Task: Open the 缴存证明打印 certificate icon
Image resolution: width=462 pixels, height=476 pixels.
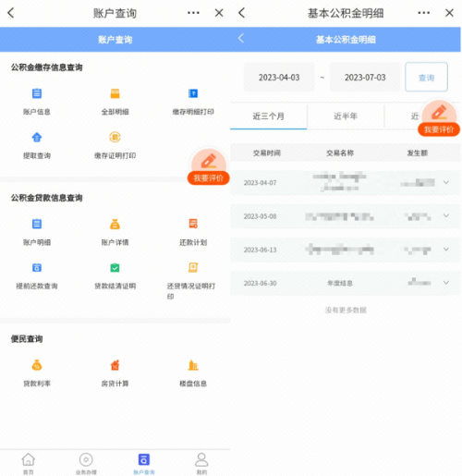Action: [x=115, y=137]
